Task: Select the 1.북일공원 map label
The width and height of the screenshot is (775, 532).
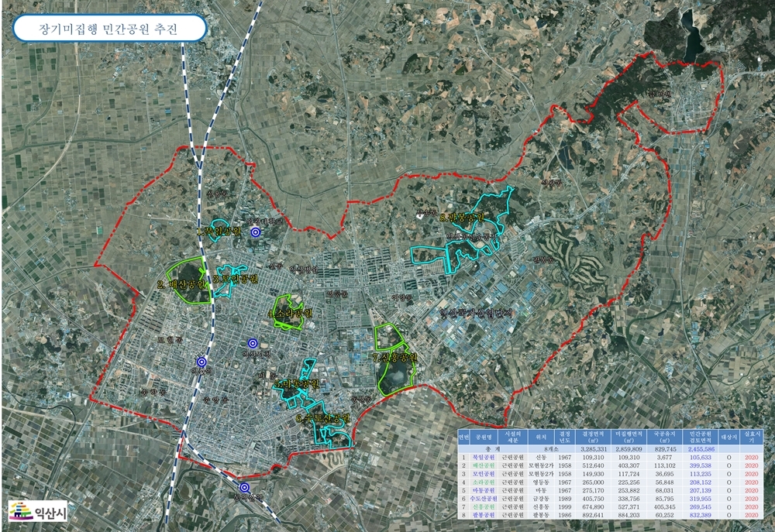Action: click(219, 232)
